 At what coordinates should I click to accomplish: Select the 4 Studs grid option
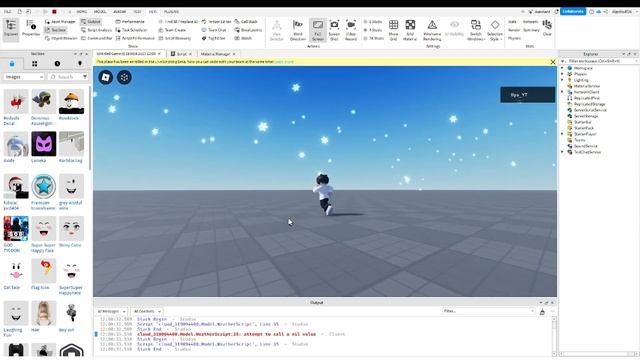point(373,30)
